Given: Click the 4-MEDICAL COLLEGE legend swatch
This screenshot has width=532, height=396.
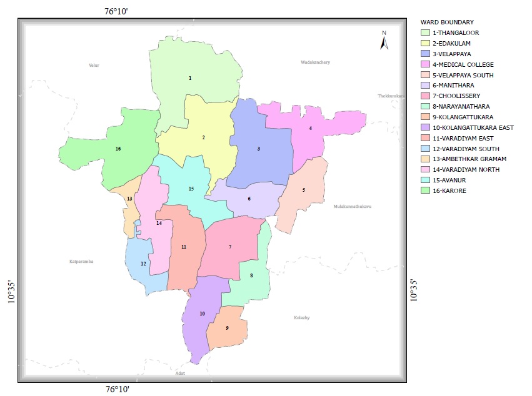Looking at the screenshot, I should [x=425, y=64].
